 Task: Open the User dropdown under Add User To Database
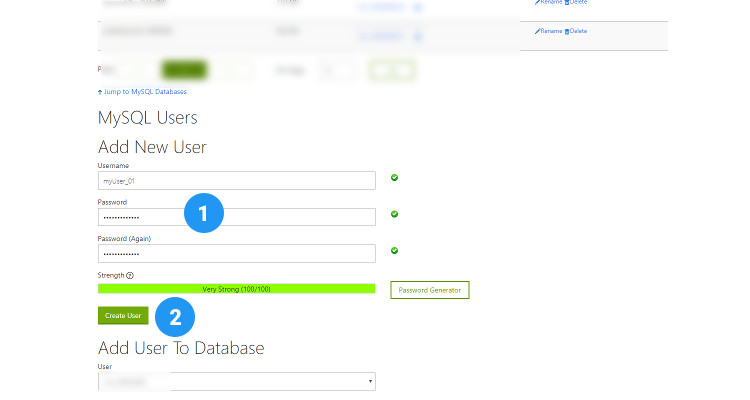[237, 381]
